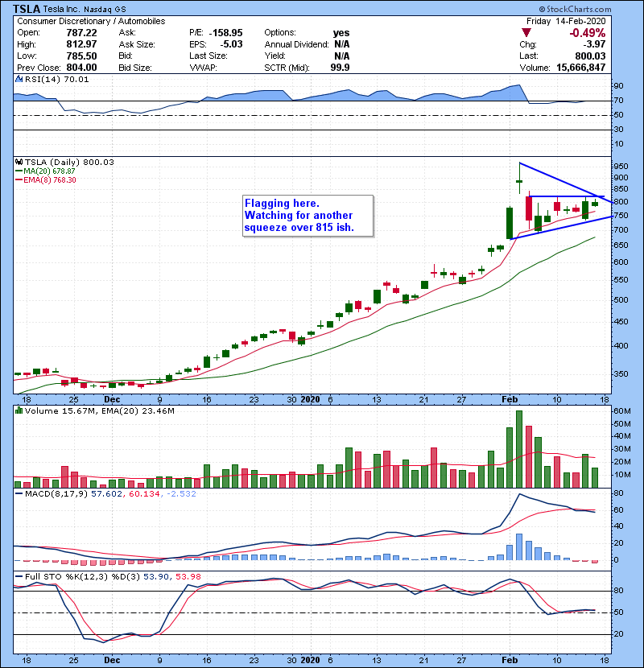Click the Prev Close value 804.00

coord(81,68)
